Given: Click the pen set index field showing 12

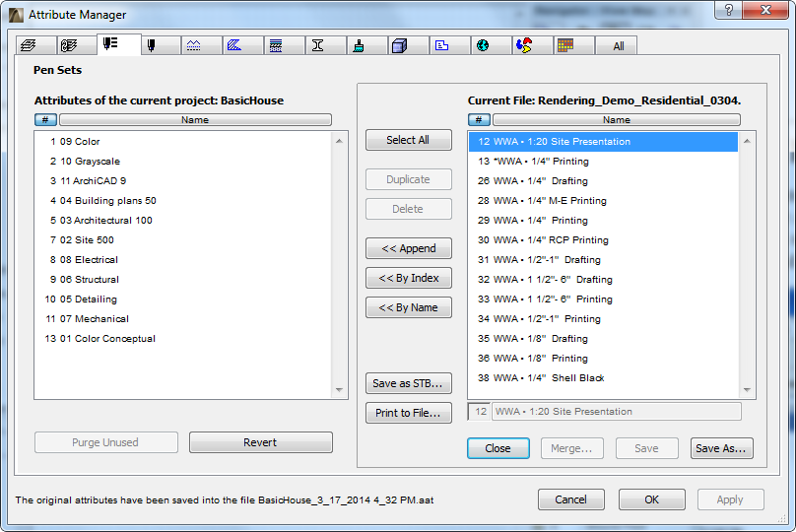Looking at the screenshot, I should point(479,412).
